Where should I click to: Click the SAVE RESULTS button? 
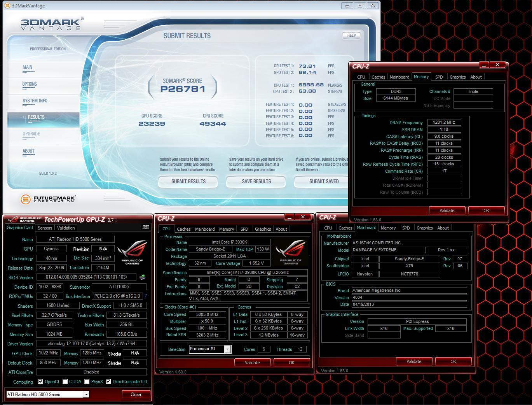(256, 182)
